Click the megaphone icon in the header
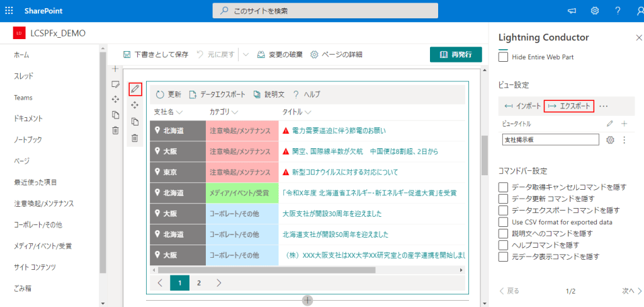This screenshot has width=644, height=307. click(572, 11)
